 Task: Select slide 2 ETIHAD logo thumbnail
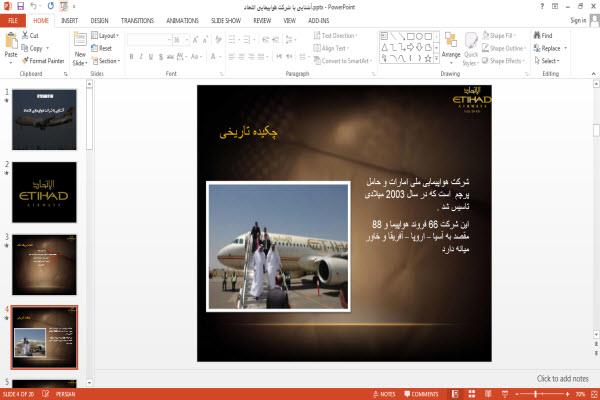44,192
